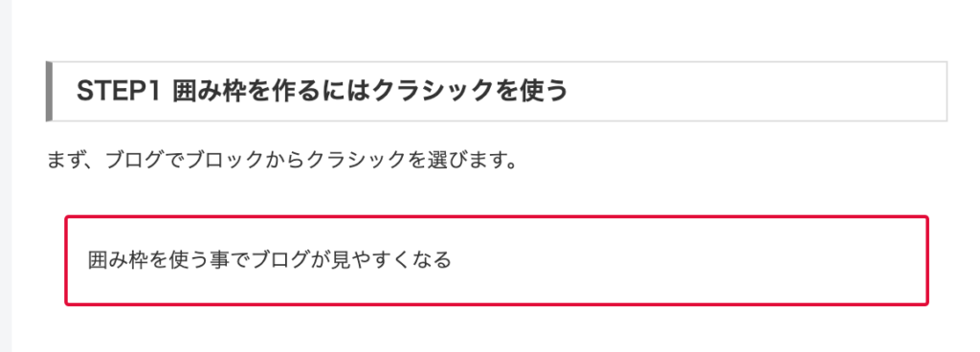Click the blank area above the STEP1 heading
The width and height of the screenshot is (980, 352).
pyautogui.click(x=497, y=30)
